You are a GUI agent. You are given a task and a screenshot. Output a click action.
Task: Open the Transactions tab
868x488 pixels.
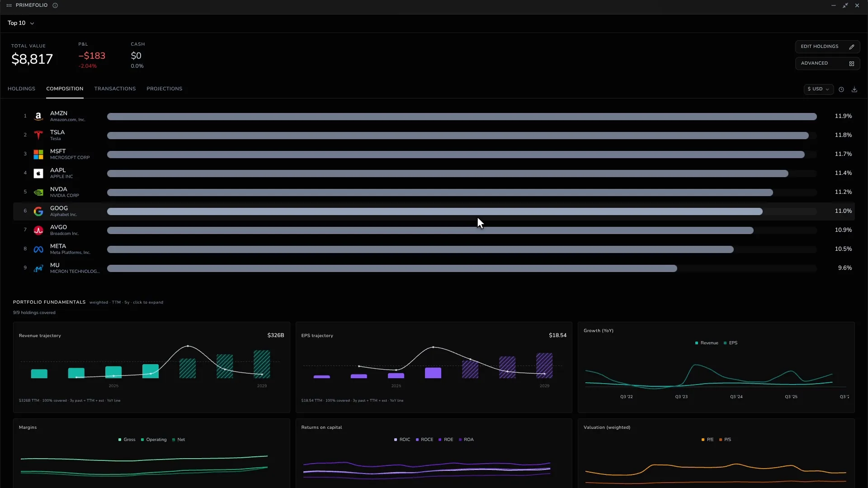[115, 89]
